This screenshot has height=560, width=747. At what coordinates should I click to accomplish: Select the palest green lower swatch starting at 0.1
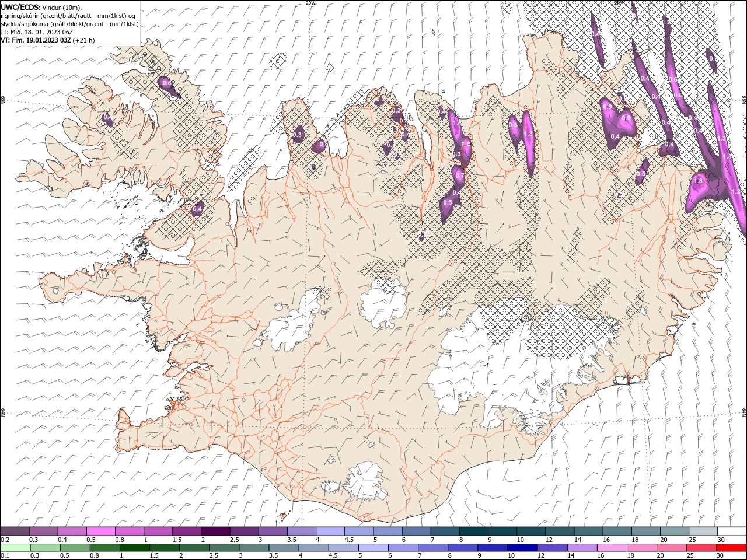pos(15,548)
